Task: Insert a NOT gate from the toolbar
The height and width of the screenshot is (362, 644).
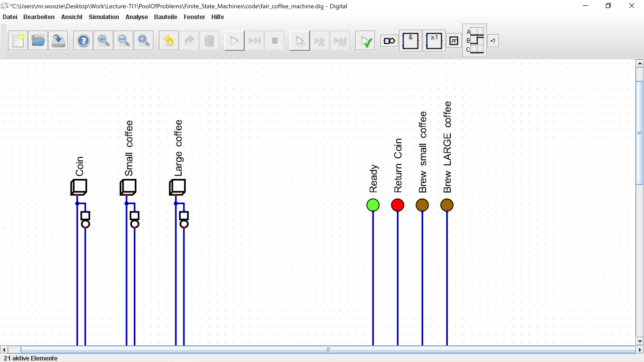Action: (x=389, y=41)
